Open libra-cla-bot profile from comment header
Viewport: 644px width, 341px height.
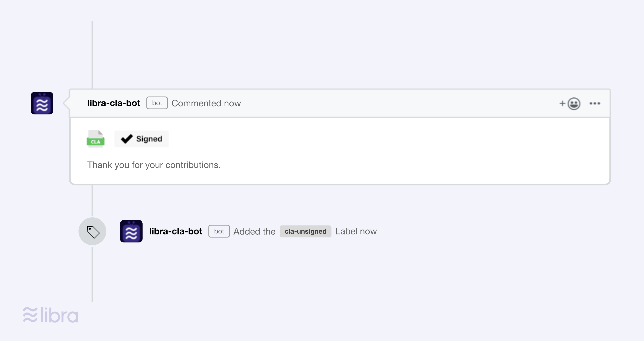point(114,103)
